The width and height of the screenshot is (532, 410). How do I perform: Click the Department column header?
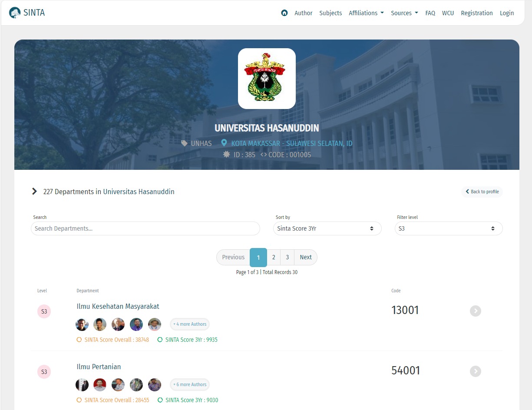coord(88,291)
